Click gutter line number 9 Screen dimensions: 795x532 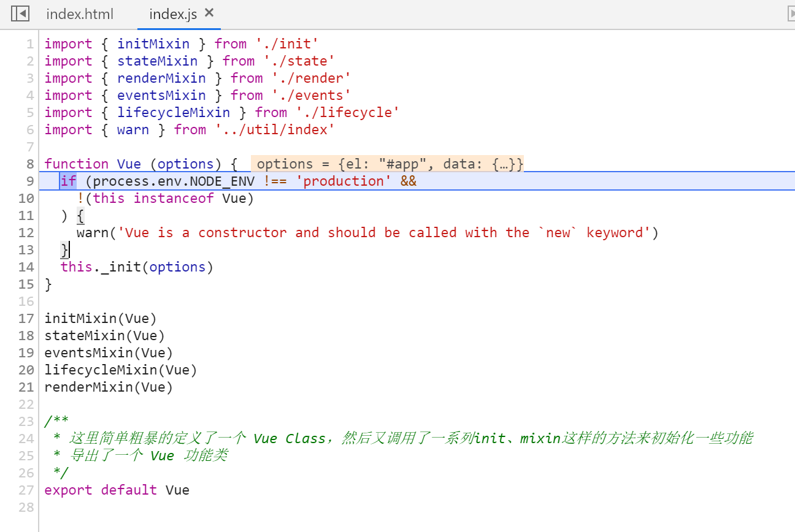(x=31, y=181)
